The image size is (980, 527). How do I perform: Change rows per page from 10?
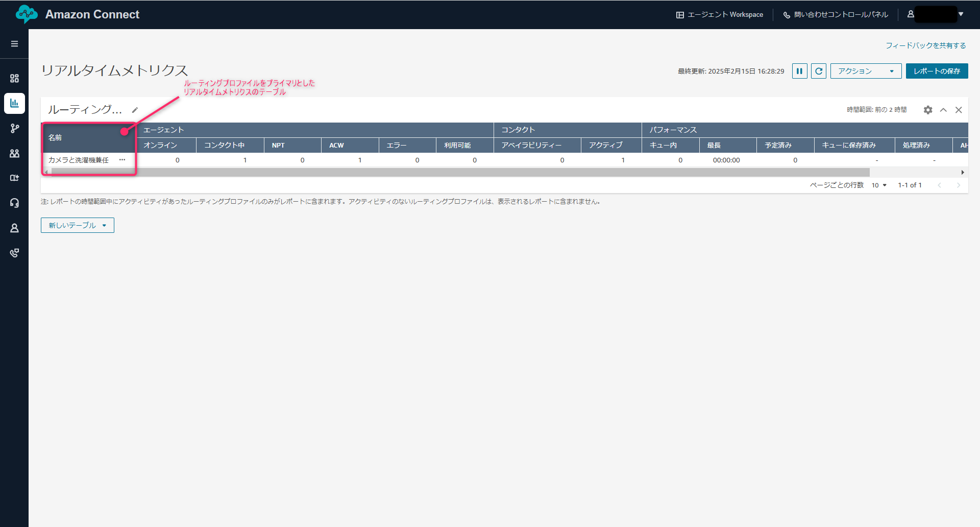pyautogui.click(x=879, y=185)
